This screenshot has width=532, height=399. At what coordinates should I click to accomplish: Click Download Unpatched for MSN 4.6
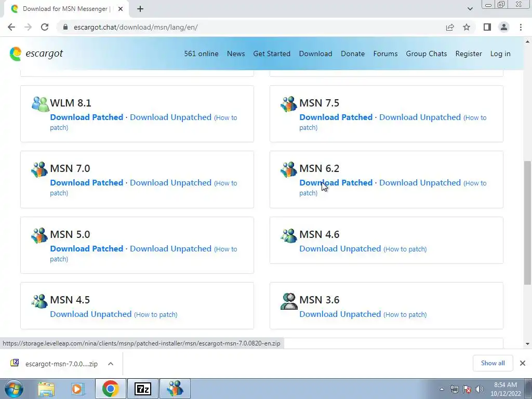[340, 249]
